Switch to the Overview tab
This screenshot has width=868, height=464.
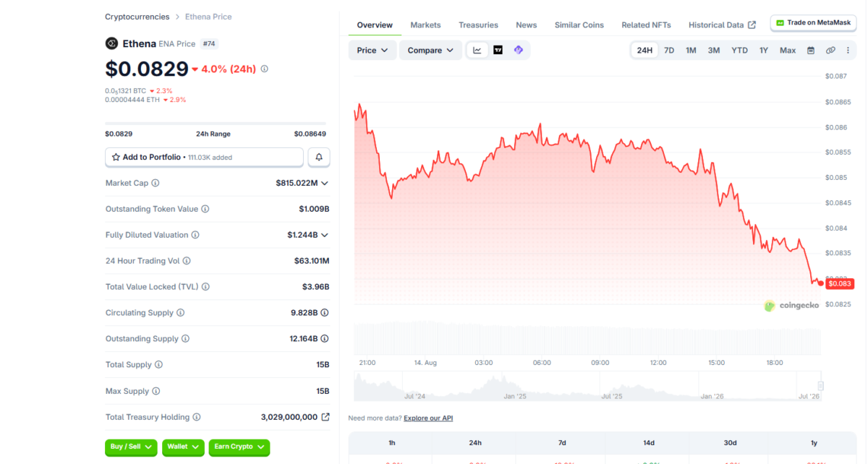(x=375, y=25)
